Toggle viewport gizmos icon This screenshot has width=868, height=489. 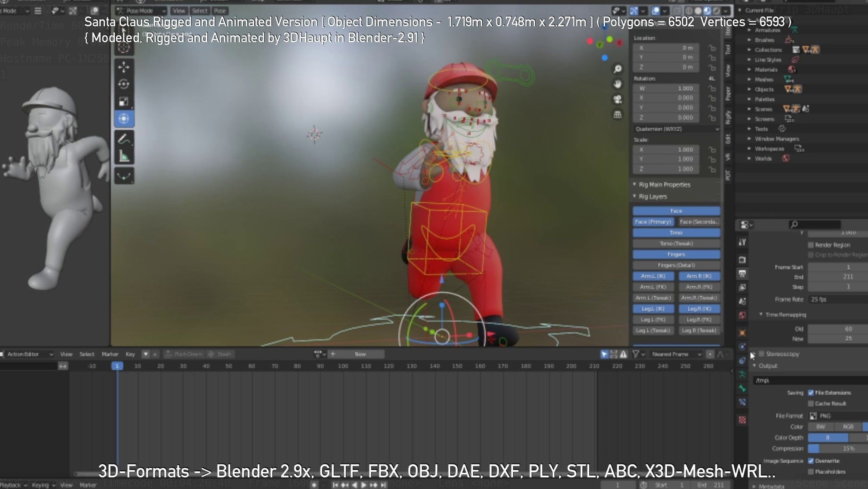pos(634,11)
